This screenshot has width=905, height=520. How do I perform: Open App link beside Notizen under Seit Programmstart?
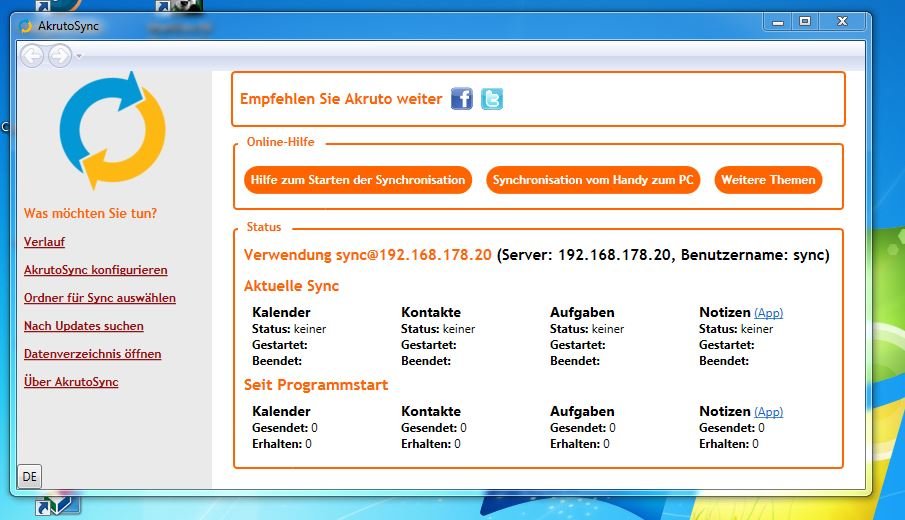tap(768, 411)
